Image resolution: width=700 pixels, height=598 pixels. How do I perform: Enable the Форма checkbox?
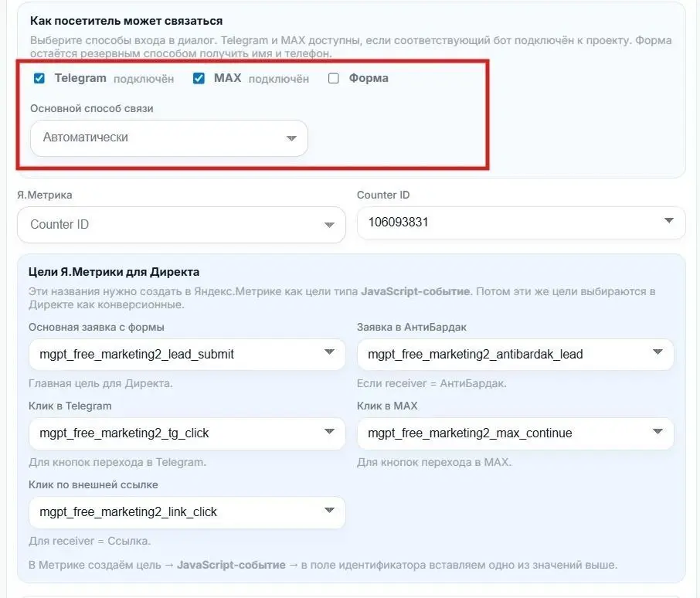(334, 79)
